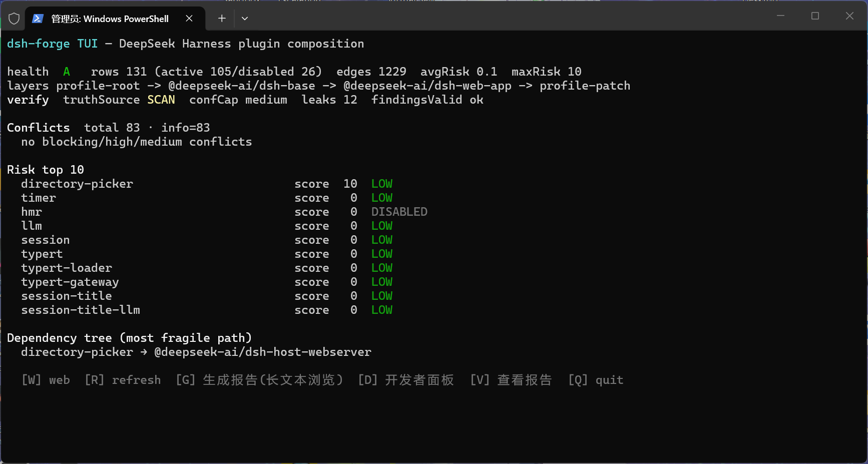
Task: Click @deepseek-ai/dsh-web-app in the layers line
Action: pyautogui.click(x=427, y=86)
